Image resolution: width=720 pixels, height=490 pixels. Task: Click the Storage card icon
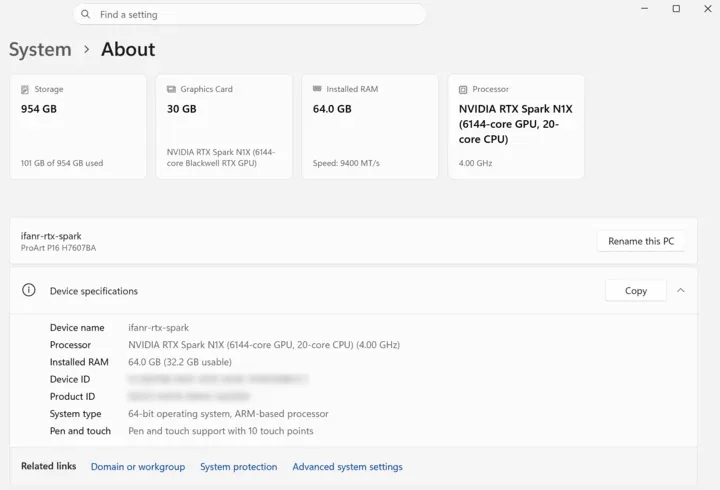click(x=25, y=90)
